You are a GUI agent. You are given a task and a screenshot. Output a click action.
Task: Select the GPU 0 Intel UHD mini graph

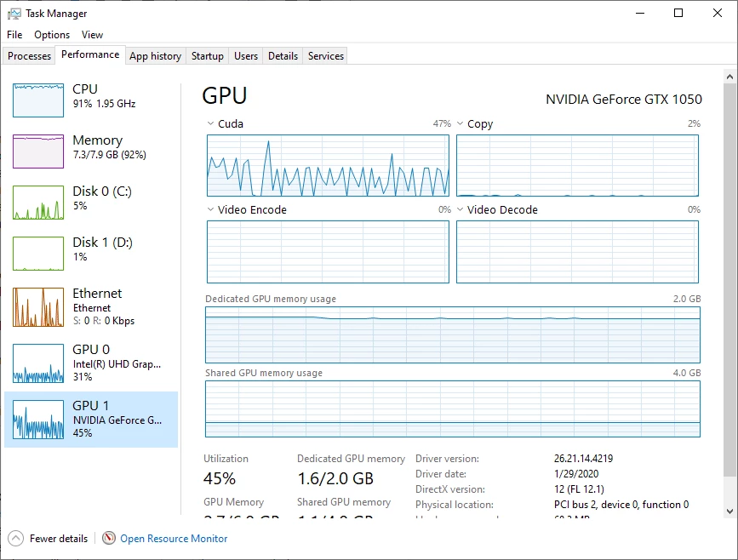[38, 363]
